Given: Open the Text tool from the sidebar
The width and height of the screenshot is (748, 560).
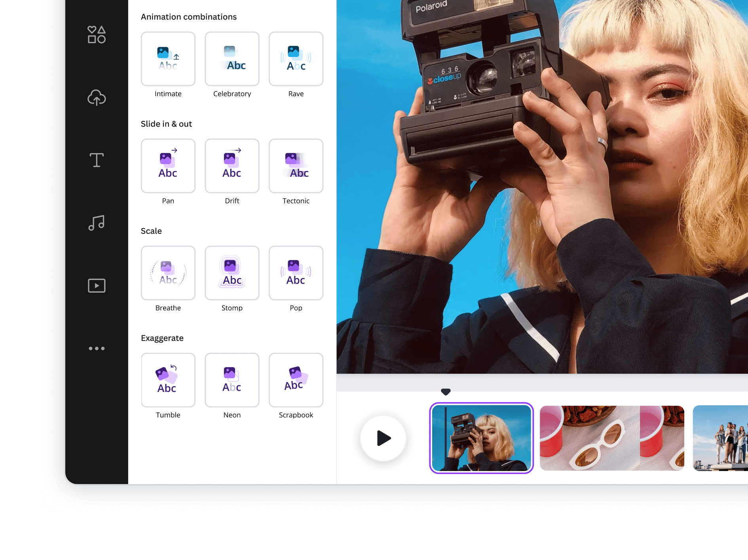Looking at the screenshot, I should [x=96, y=160].
